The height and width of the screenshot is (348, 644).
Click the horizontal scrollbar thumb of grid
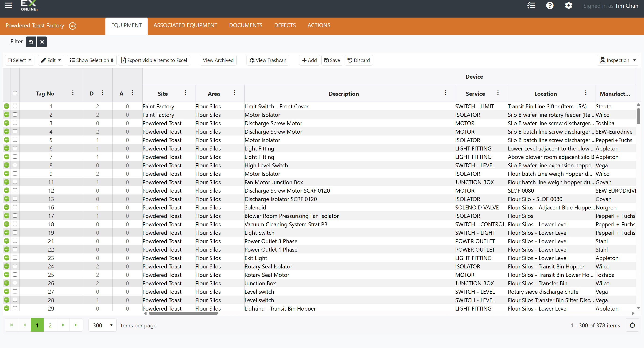(183, 313)
